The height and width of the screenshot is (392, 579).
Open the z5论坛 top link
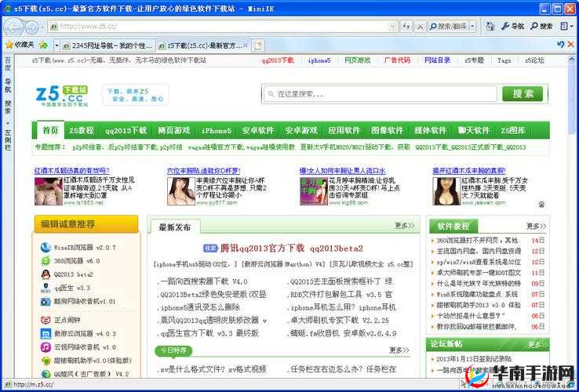tap(534, 60)
